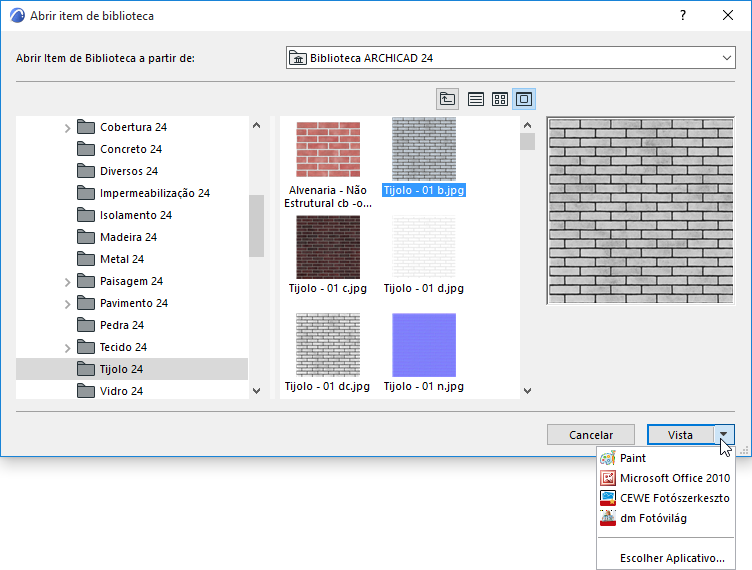Choose dm Fotóvilág from the menu

click(x=666, y=518)
